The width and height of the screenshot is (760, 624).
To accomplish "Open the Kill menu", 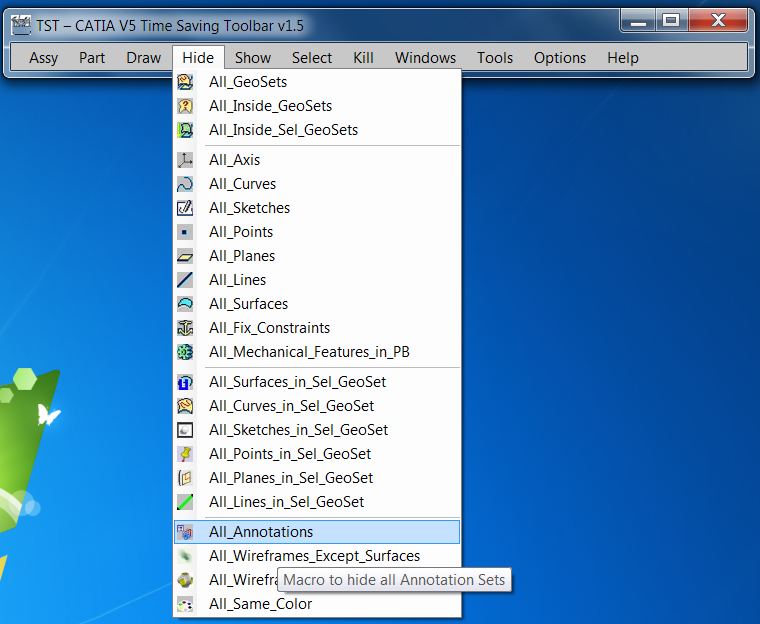I will [x=363, y=58].
